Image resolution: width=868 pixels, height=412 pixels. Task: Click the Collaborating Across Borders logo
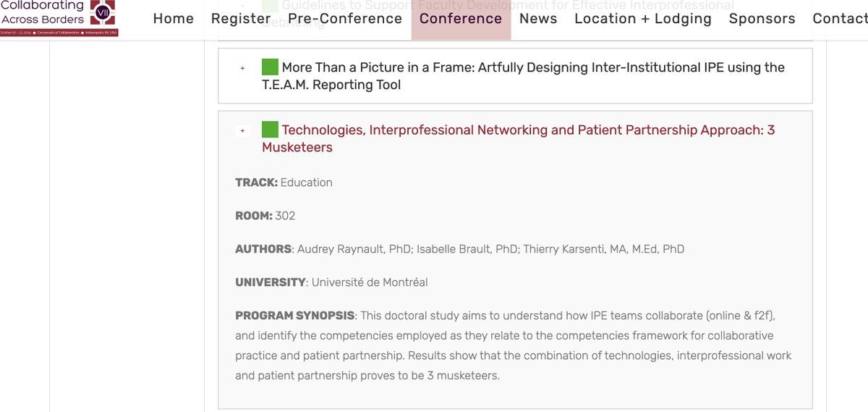point(59,18)
